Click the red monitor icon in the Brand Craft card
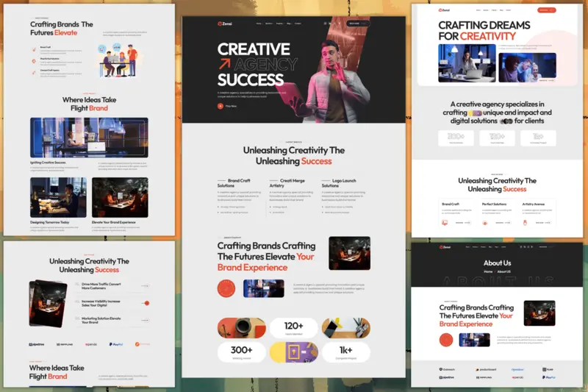 (445, 223)
